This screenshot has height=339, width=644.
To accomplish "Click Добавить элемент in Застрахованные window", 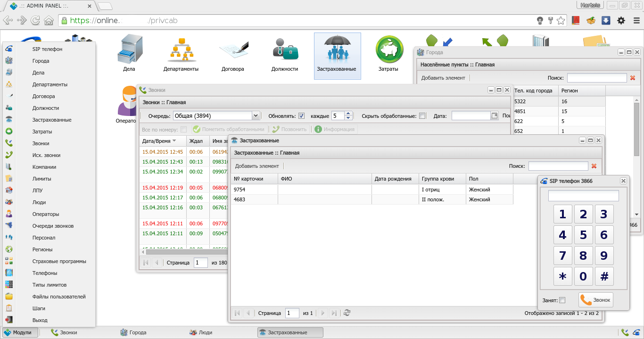I will (257, 166).
